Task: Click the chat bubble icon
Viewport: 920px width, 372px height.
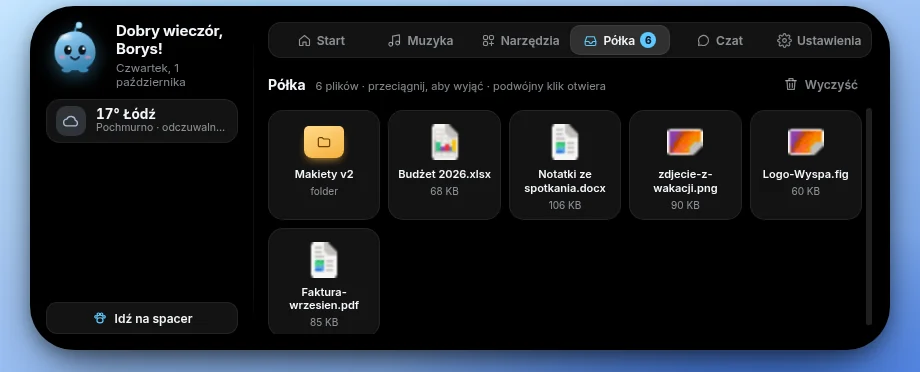Action: click(703, 40)
